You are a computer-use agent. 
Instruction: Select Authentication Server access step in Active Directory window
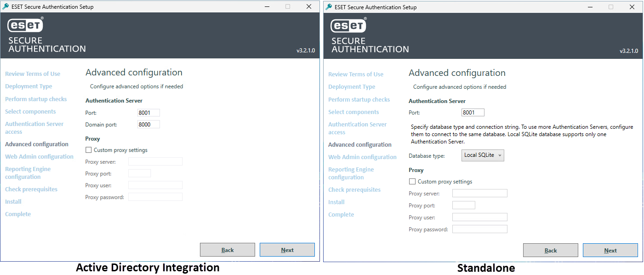point(34,128)
